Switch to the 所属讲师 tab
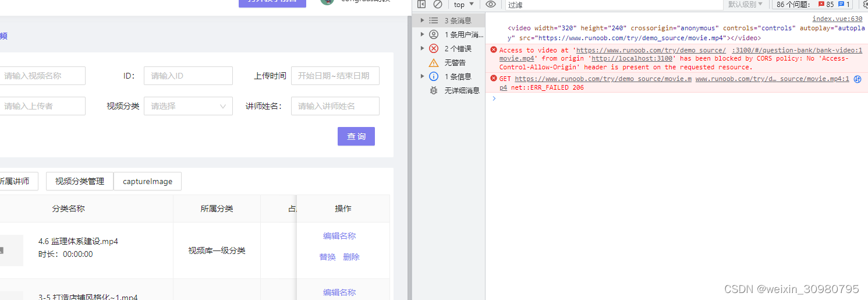Image resolution: width=868 pixels, height=300 pixels. [19, 181]
